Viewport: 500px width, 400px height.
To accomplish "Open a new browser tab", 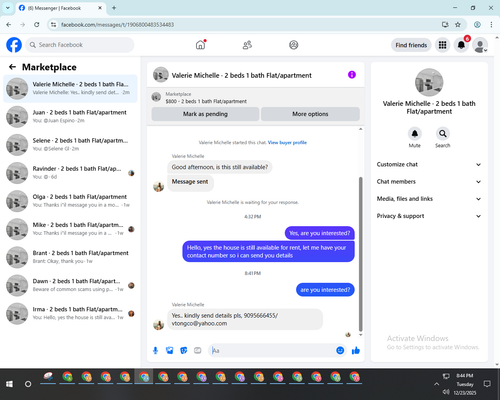I will pyautogui.click(x=114, y=8).
